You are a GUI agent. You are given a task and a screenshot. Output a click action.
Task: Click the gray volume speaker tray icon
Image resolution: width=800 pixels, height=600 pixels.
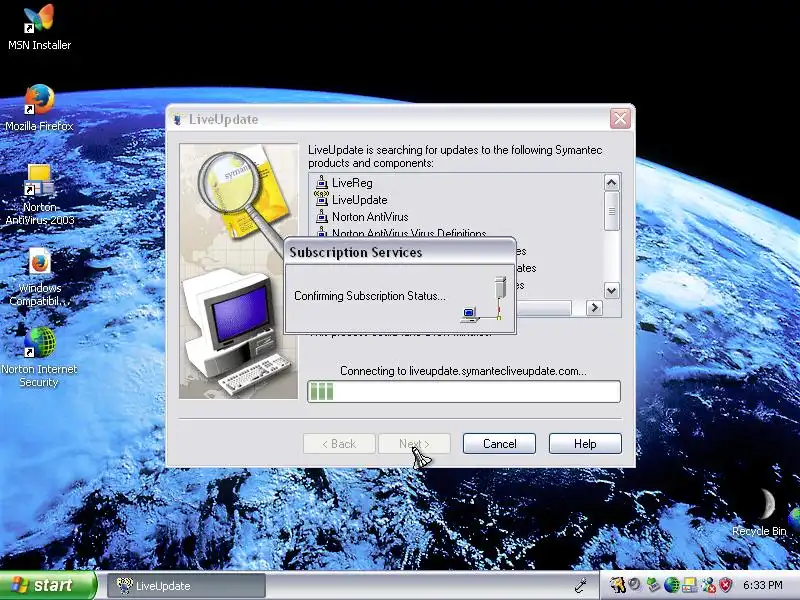[635, 585]
